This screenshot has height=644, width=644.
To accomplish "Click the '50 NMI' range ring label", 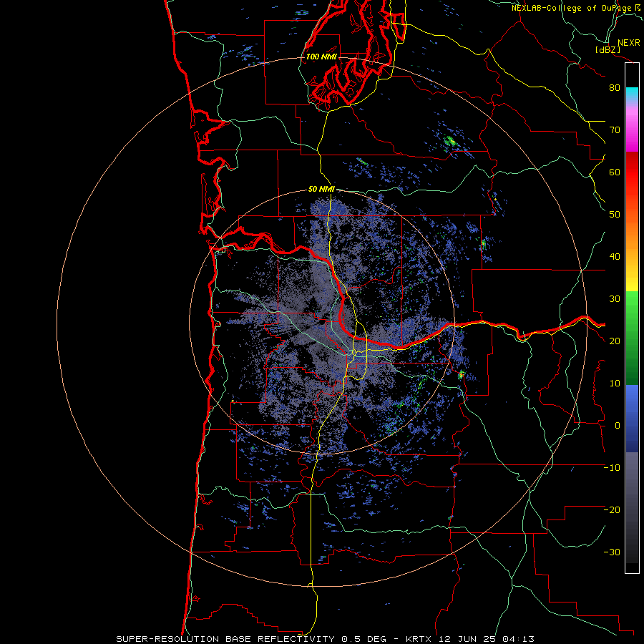I will [321, 190].
